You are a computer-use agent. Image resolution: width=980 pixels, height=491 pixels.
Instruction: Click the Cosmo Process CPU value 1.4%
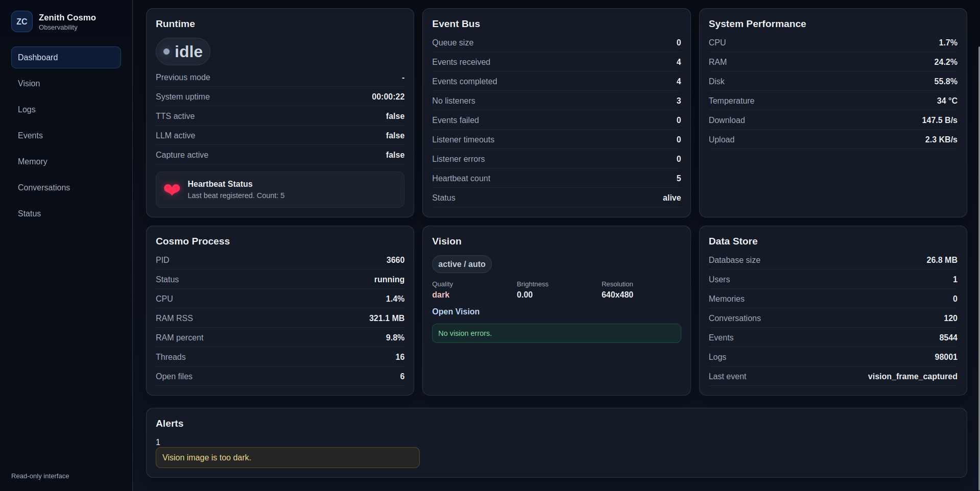point(395,299)
